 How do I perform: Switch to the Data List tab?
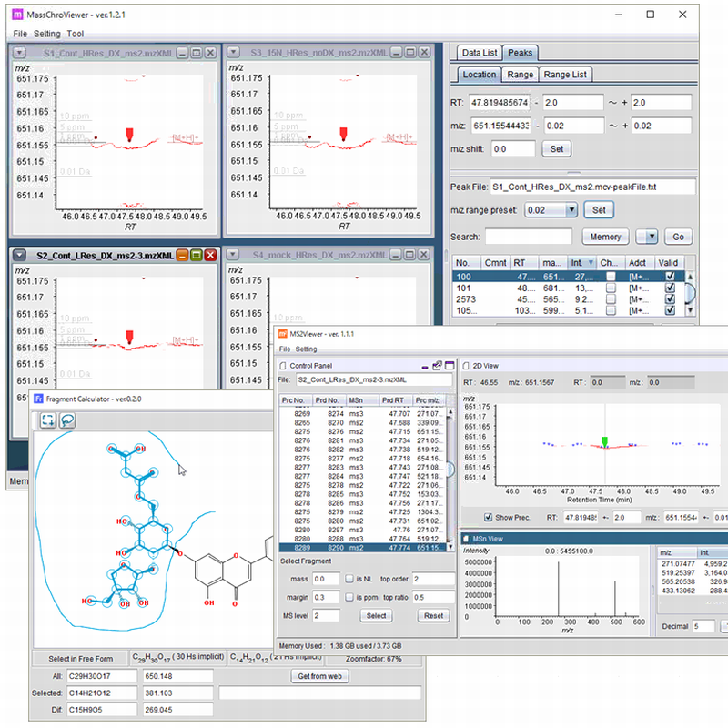coord(479,53)
